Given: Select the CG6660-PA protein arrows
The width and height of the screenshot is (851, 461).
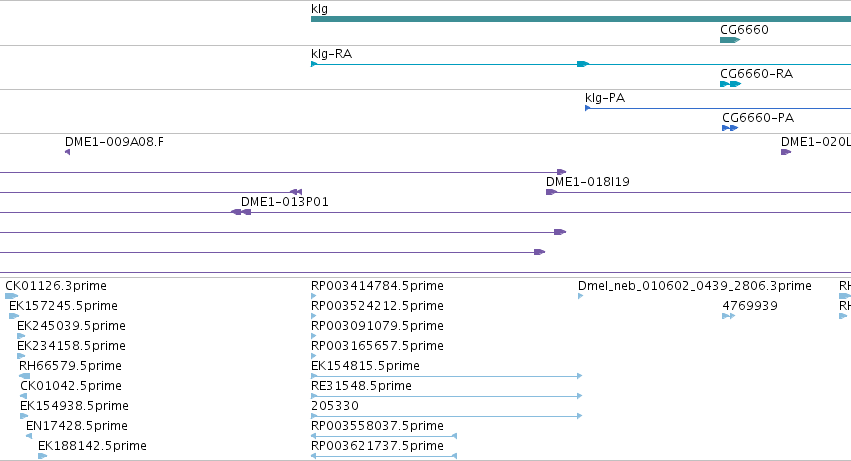Looking at the screenshot, I should click(x=730, y=128).
